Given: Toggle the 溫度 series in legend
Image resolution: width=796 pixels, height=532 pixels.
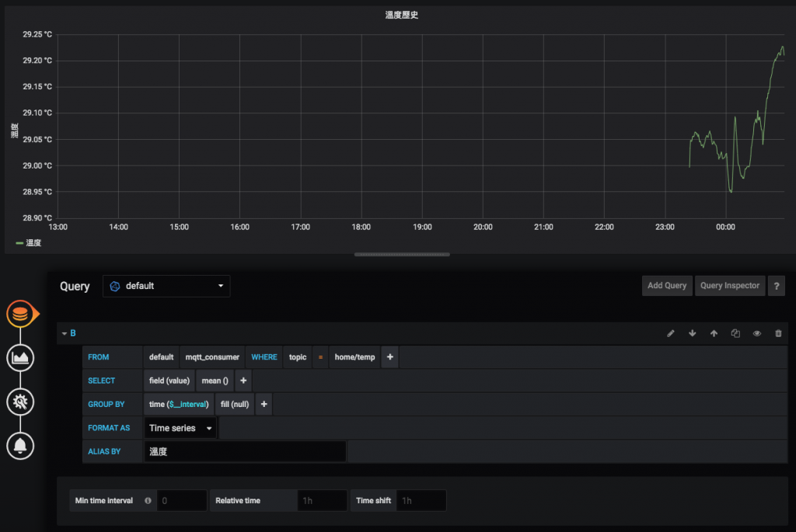Looking at the screenshot, I should 29,243.
